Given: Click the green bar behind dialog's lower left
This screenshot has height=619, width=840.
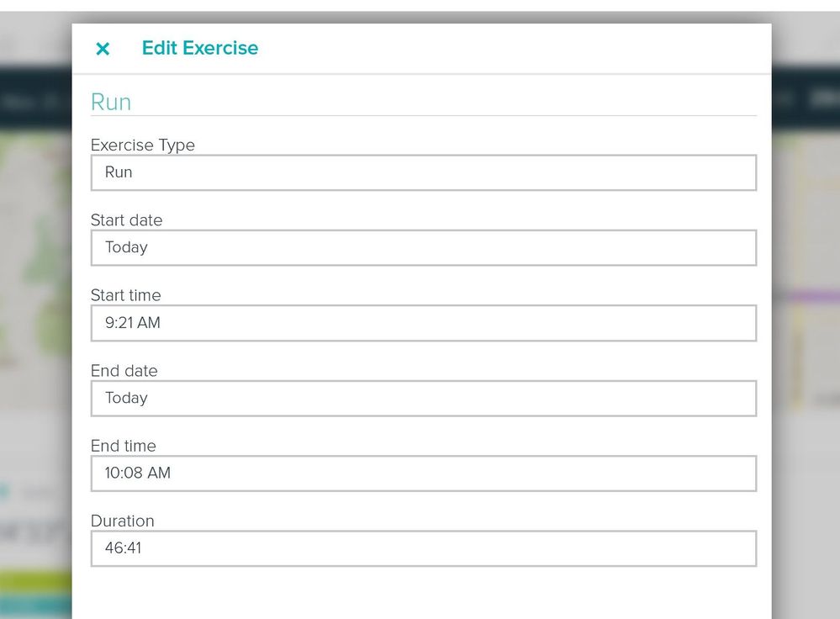Looking at the screenshot, I should click(x=35, y=582).
